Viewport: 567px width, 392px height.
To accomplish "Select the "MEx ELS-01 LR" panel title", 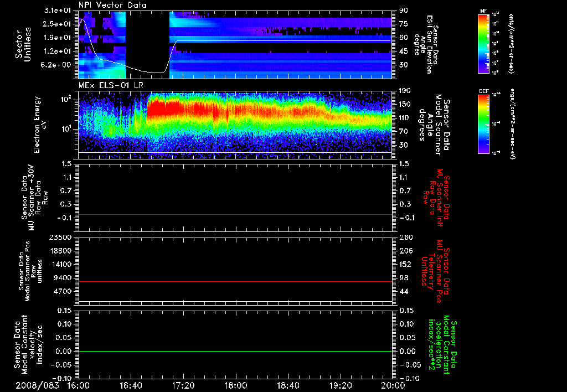I will coord(110,85).
